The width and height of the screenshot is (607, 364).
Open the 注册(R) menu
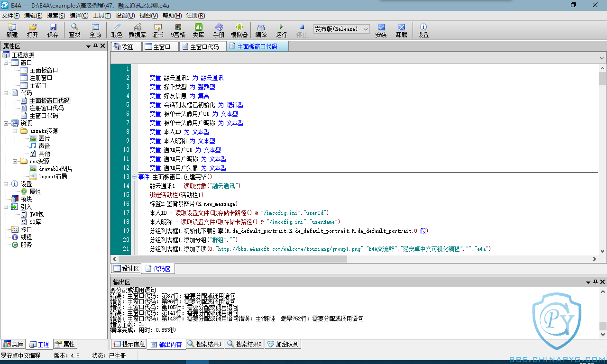coord(195,15)
